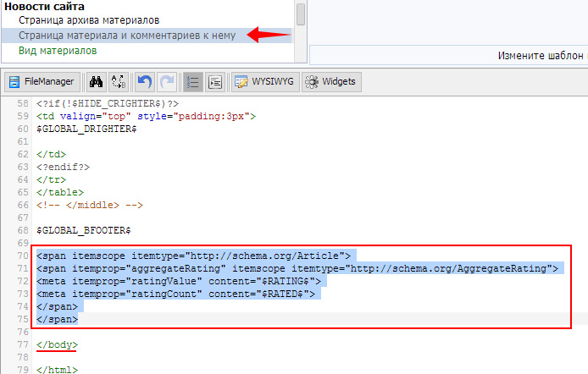Select 'Страница архива материалов' in list
This screenshot has width=588, height=374.
pyautogui.click(x=89, y=20)
